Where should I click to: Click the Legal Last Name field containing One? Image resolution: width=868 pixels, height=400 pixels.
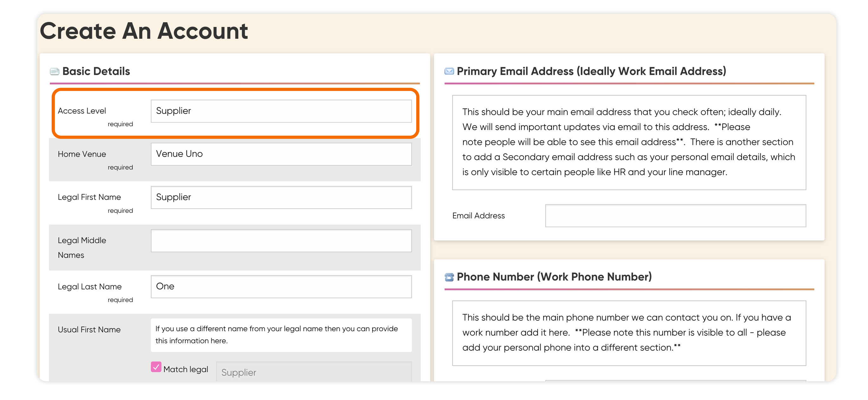tap(281, 287)
